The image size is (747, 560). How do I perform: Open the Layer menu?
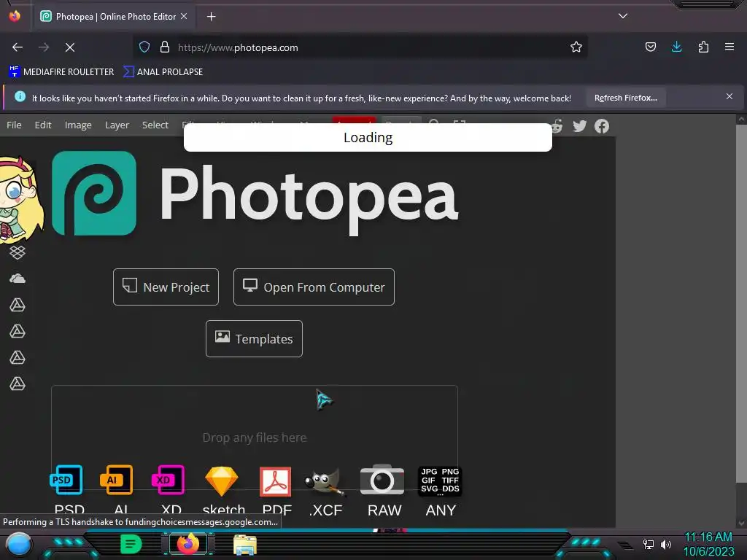pos(117,125)
